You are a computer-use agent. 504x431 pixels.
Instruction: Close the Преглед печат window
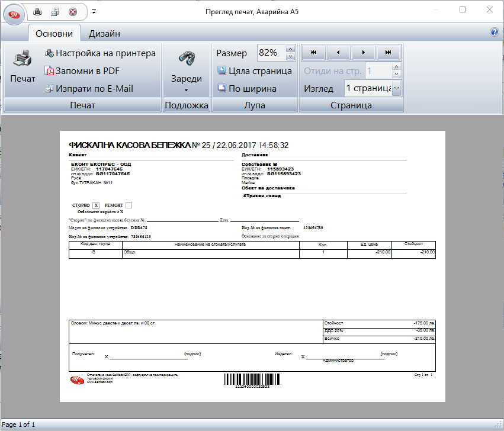coord(490,9)
